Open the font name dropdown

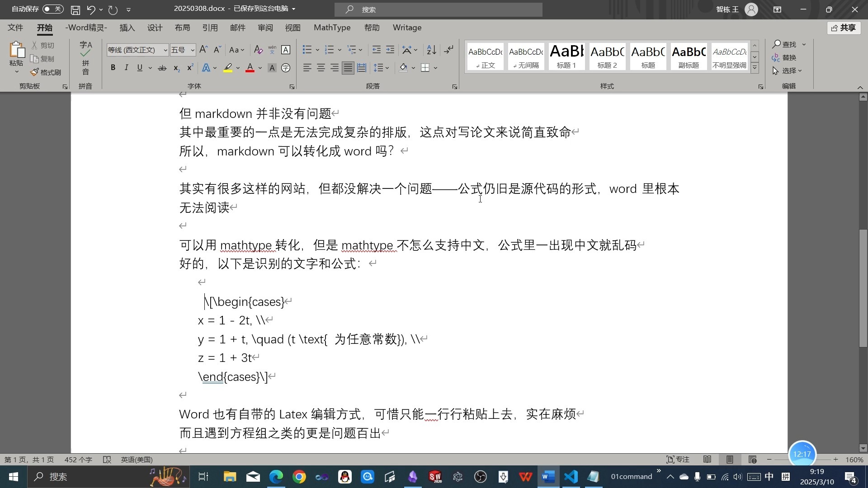click(165, 50)
